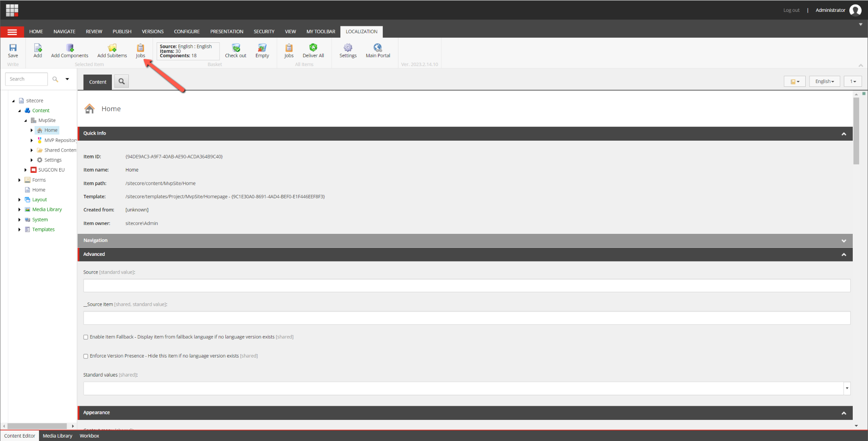Collapse the Appearance section
This screenshot has width=868, height=441.
844,413
